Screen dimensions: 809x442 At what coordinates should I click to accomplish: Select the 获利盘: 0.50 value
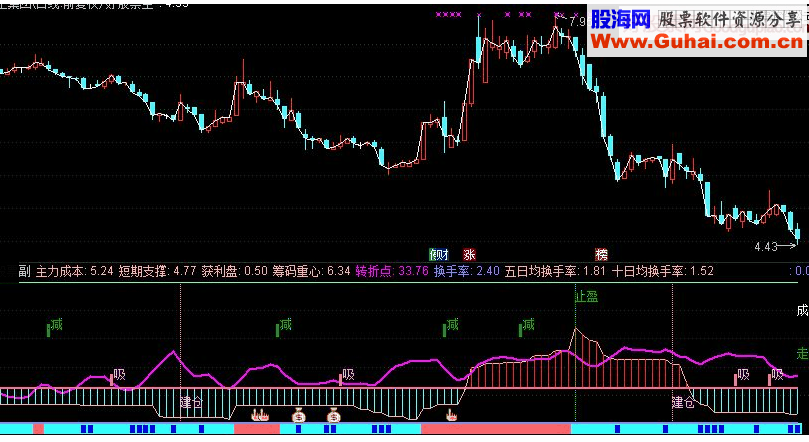235,271
